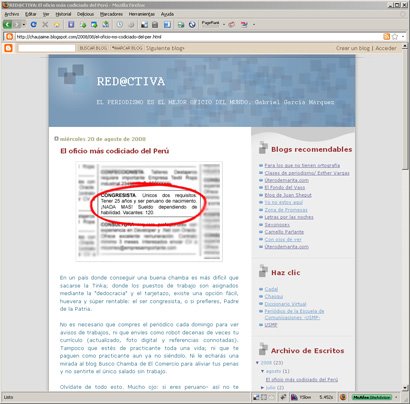Open the post title El oficio más codiciado del Perú
The image size is (410, 404).
[x=115, y=151]
